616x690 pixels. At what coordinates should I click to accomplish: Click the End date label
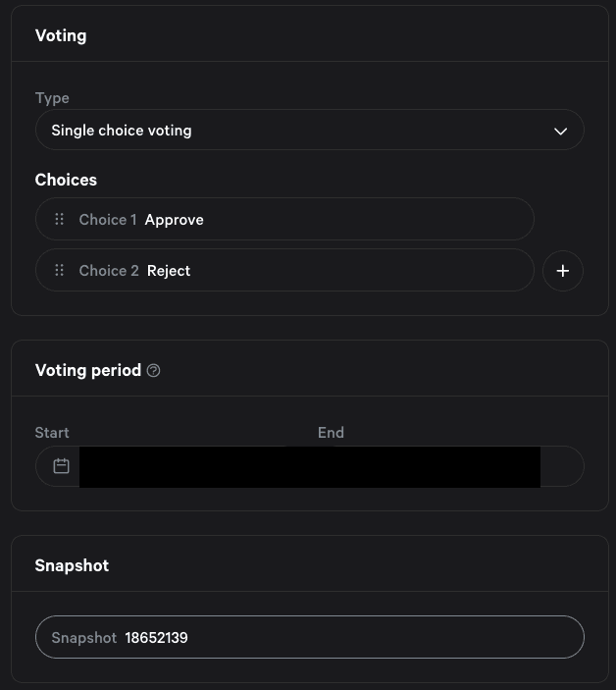click(x=331, y=433)
